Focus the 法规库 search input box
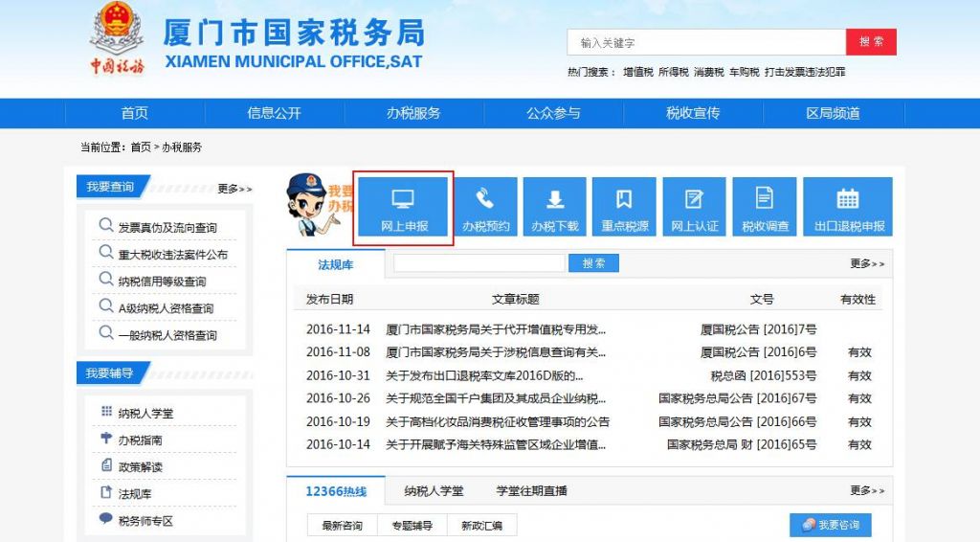 tap(479, 263)
